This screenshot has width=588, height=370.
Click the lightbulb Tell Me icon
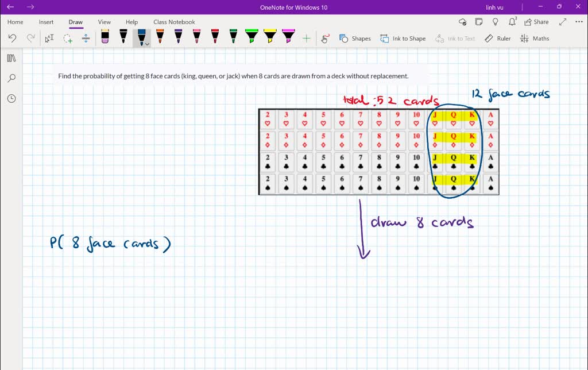pos(496,22)
